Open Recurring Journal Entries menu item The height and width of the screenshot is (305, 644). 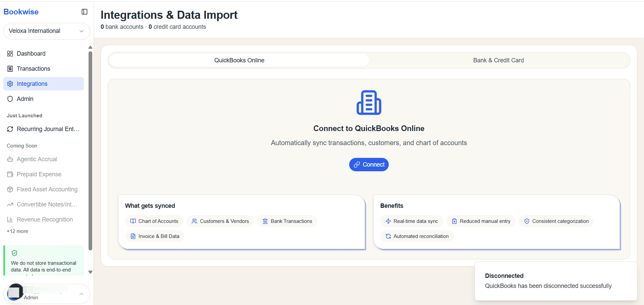pyautogui.click(x=44, y=129)
